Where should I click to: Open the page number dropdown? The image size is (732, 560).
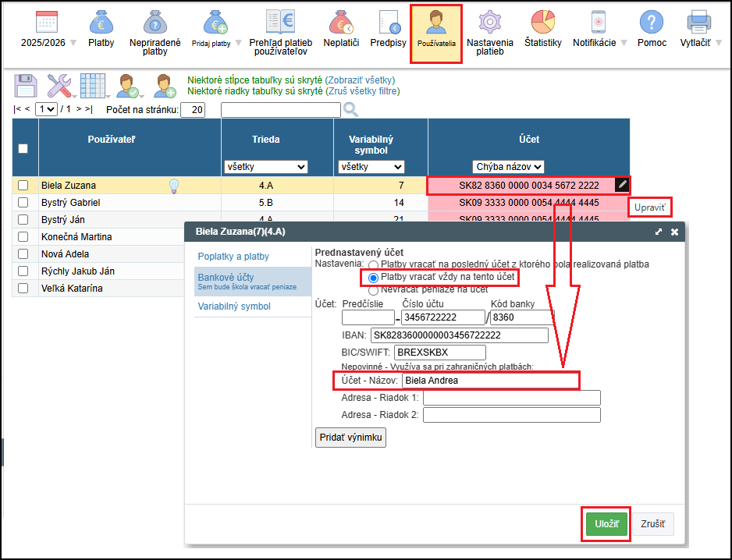point(47,109)
